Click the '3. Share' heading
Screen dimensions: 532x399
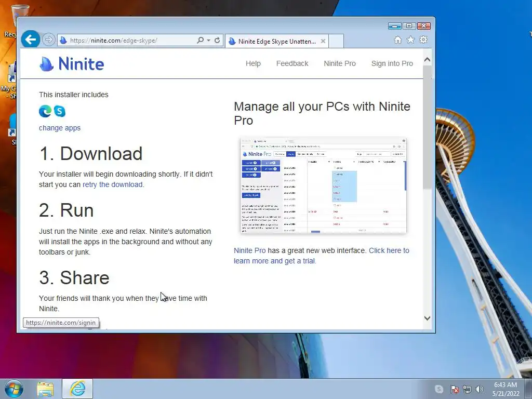coord(74,278)
